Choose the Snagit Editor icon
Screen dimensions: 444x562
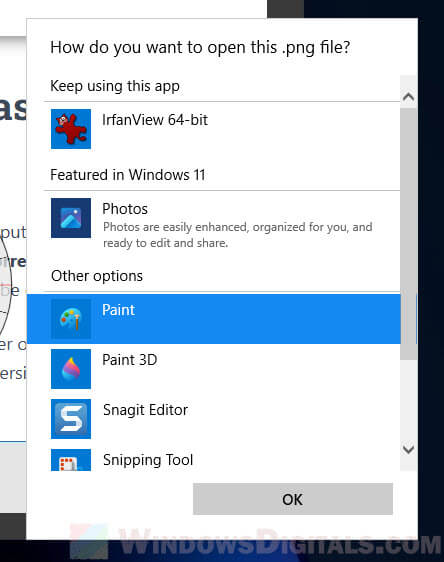click(x=71, y=419)
